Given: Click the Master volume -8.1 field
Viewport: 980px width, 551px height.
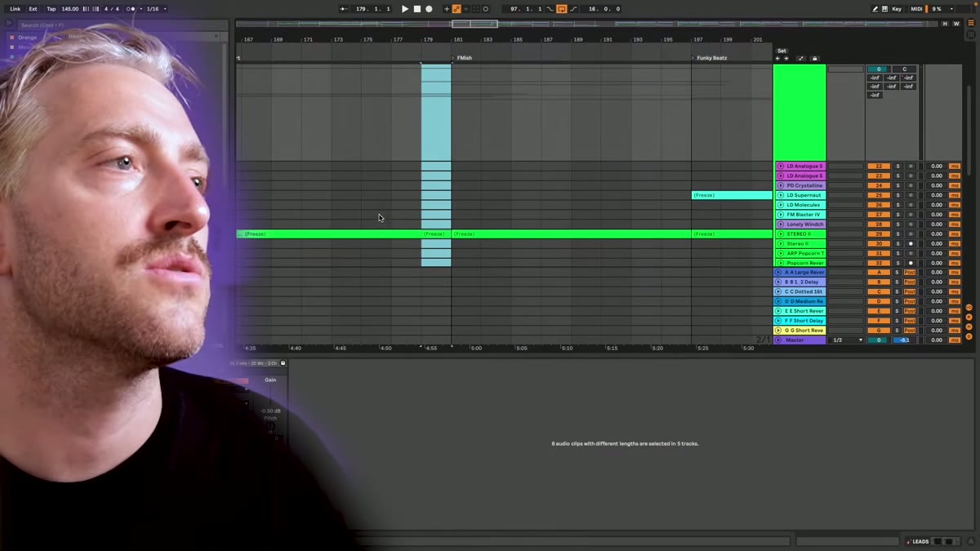Looking at the screenshot, I should point(903,340).
